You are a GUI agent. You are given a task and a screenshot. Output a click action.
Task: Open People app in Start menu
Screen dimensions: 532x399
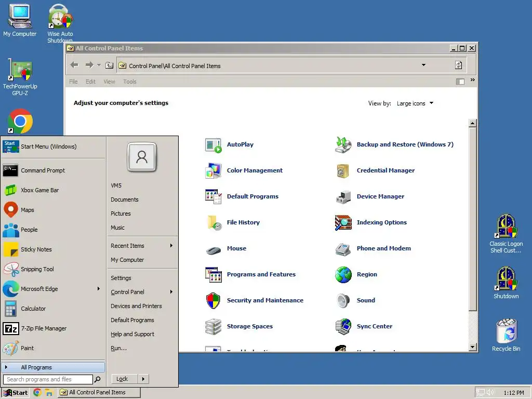pos(54,229)
